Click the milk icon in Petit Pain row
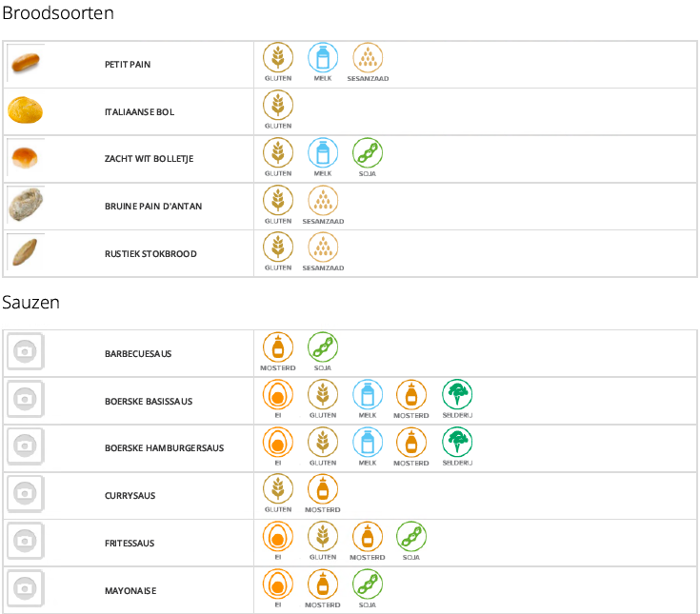Image resolution: width=700 pixels, height=614 pixels. pyautogui.click(x=322, y=59)
